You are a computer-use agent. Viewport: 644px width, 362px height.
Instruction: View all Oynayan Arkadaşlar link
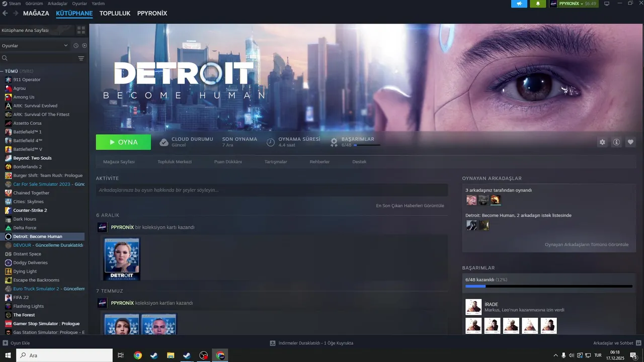click(x=587, y=245)
